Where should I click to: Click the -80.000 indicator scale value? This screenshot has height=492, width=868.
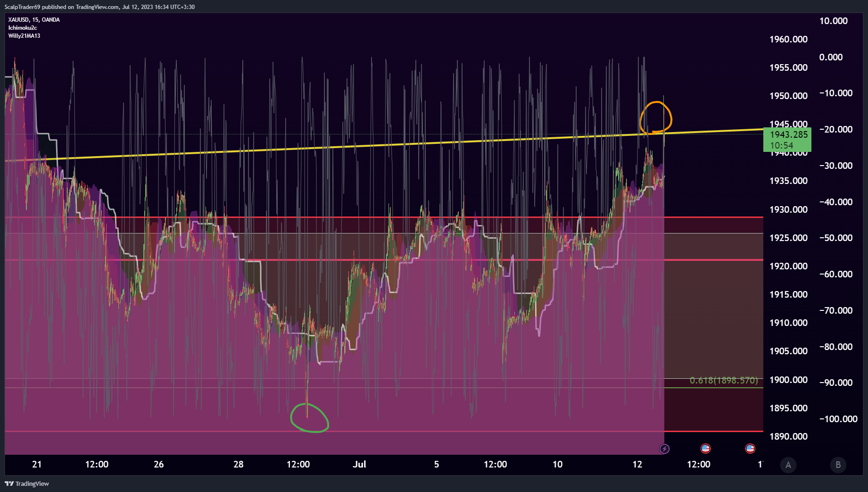836,347
